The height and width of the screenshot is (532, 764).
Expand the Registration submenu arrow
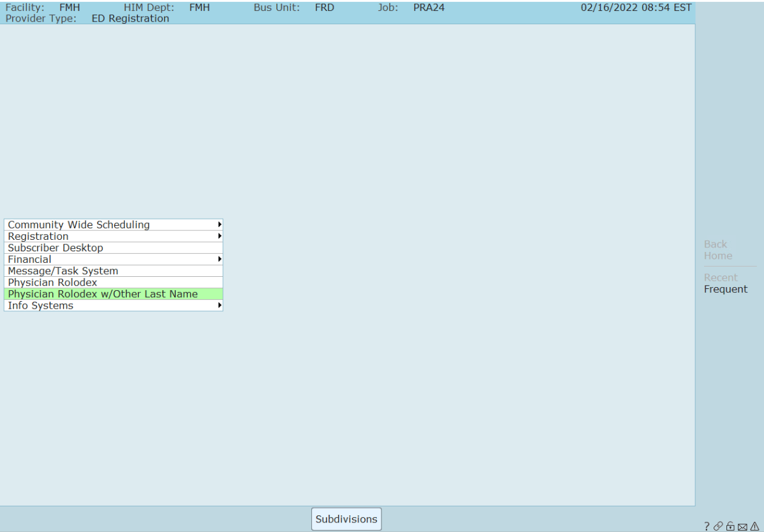pos(220,236)
